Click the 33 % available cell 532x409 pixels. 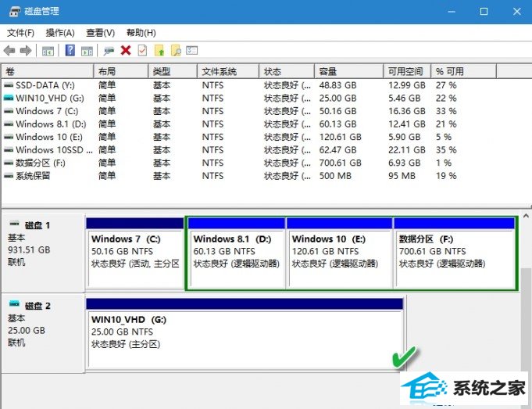446,111
